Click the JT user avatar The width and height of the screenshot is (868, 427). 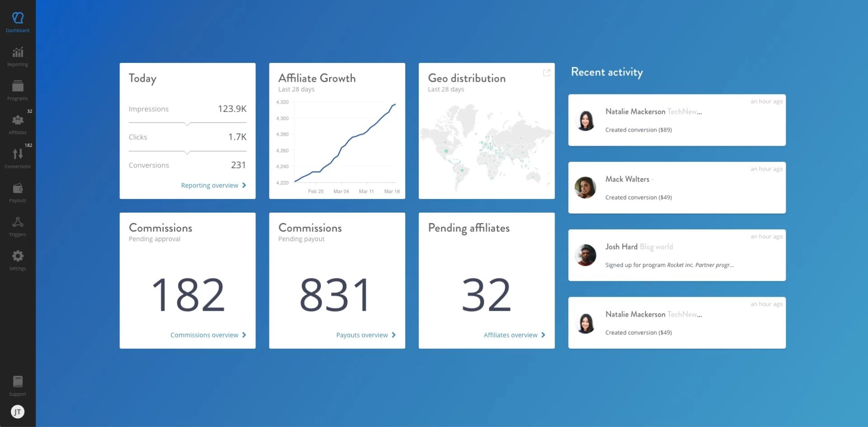click(18, 412)
